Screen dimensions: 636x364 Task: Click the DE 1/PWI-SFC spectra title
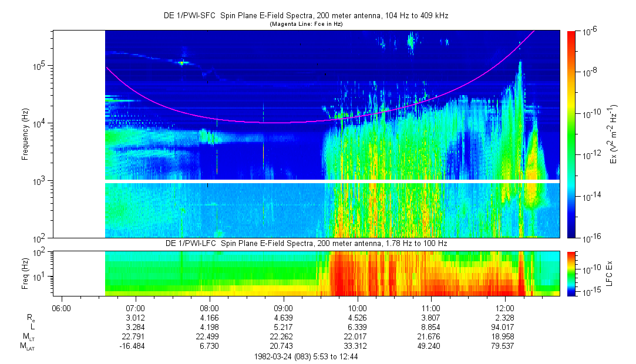306,16
